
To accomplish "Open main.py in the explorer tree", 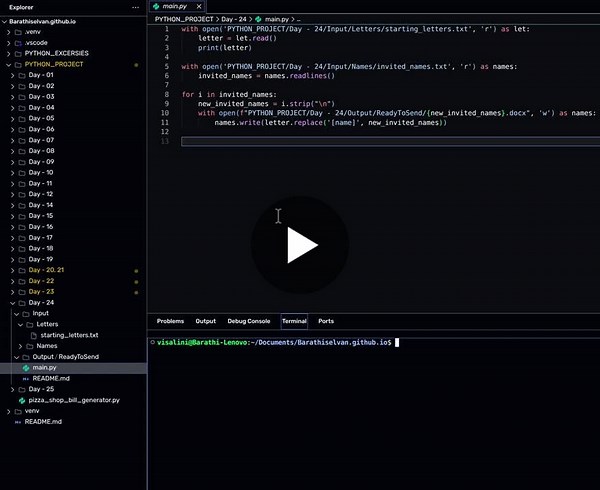I will 44,368.
